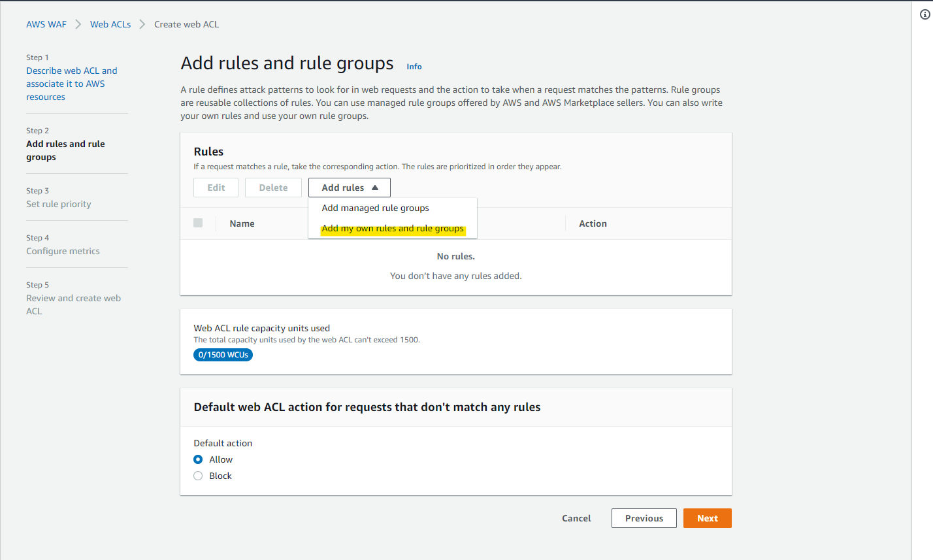The width and height of the screenshot is (933, 560).
Task: Click the Edit button in Rules panel
Action: pos(216,188)
